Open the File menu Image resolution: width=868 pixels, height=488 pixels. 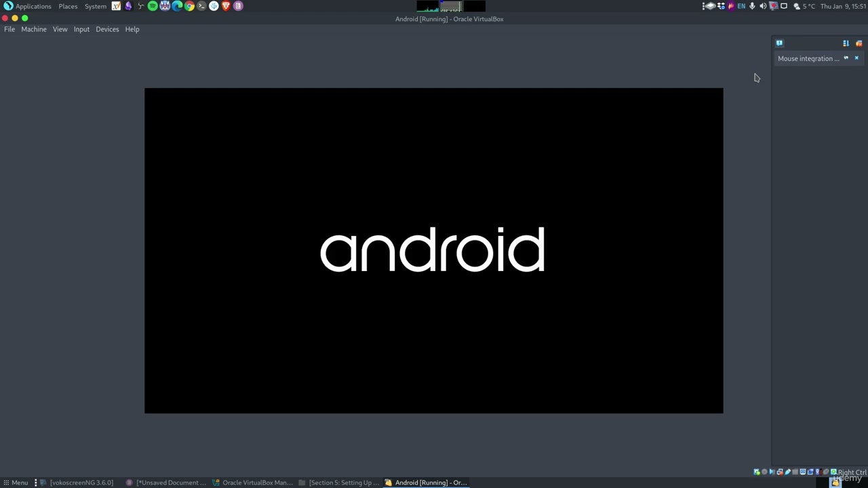[x=9, y=29]
